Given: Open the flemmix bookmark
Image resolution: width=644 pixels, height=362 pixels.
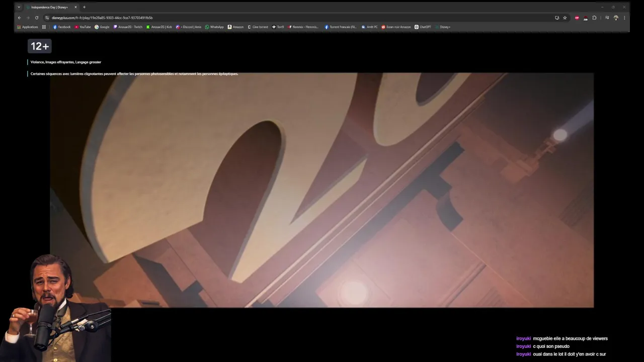Looking at the screenshot, I should pos(303,27).
